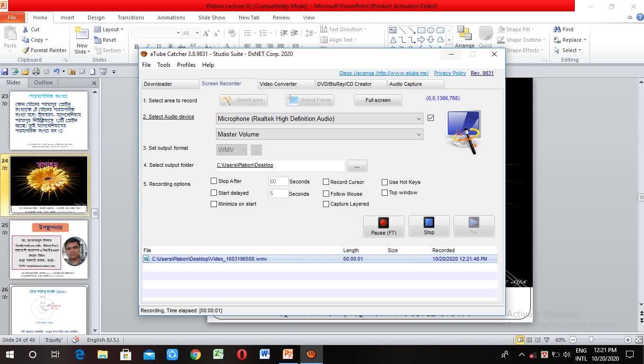Switch to the Video Converter tab

pos(286,84)
